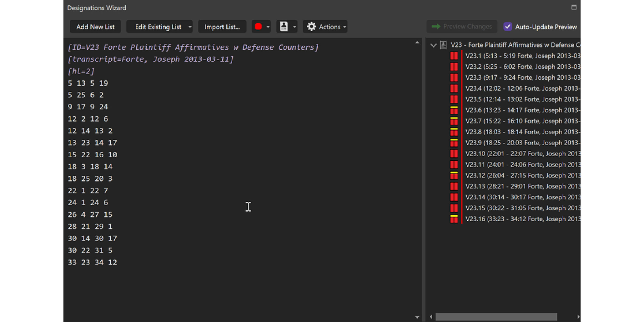
Task: Click the Import List button
Action: 222,27
